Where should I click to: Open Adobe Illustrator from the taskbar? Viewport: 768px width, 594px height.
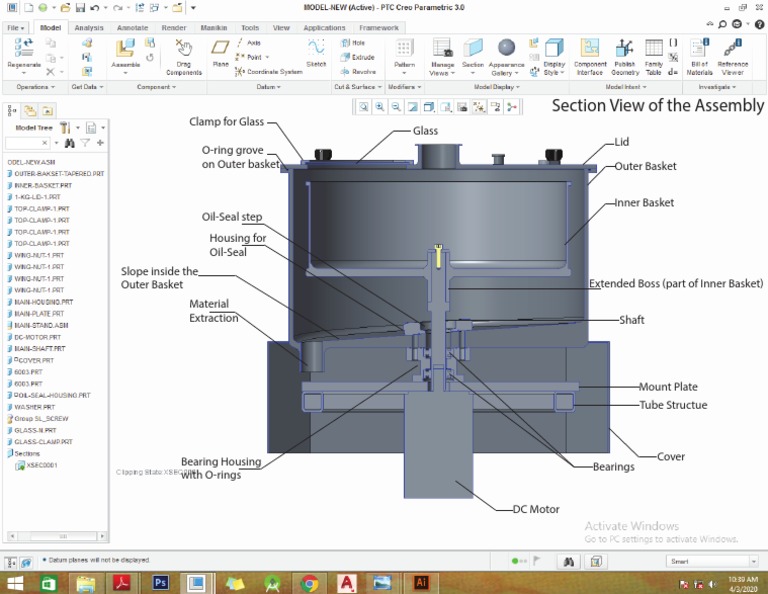420,583
